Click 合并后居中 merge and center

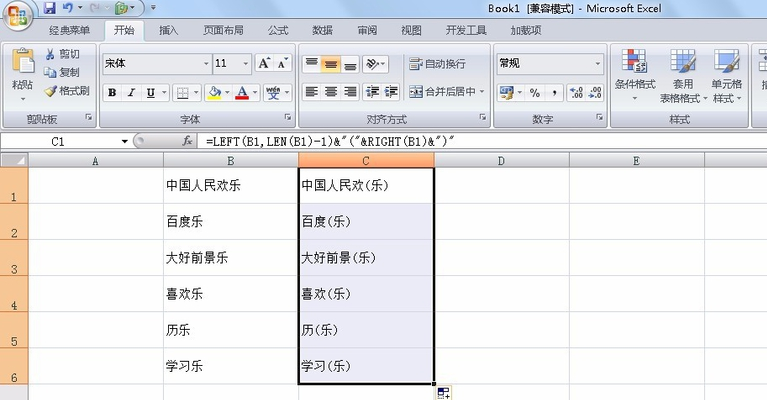click(x=442, y=91)
